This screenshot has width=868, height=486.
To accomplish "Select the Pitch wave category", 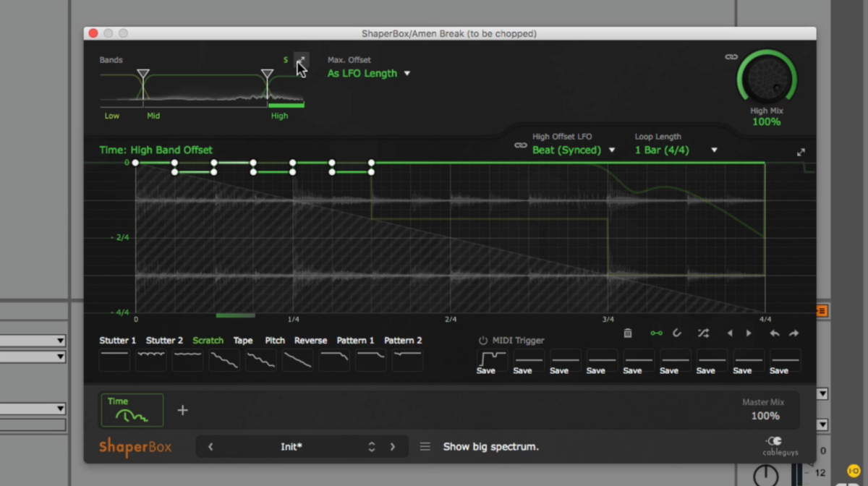I will pos(275,341).
